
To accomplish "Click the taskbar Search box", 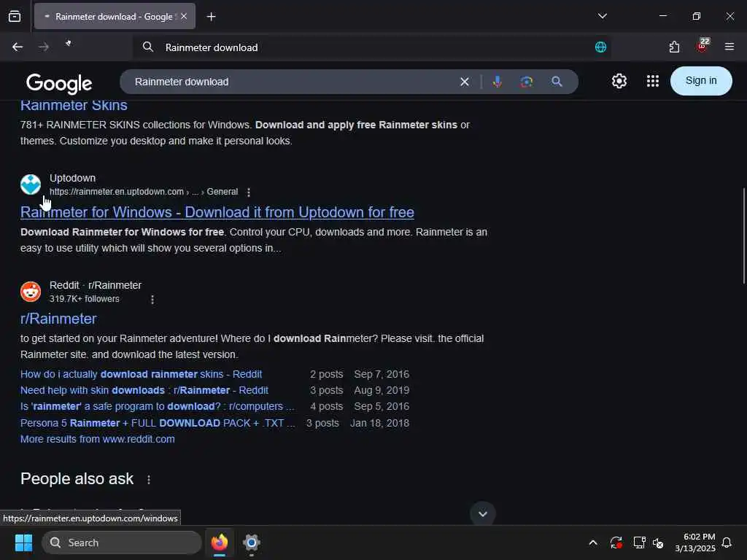I will [122, 542].
